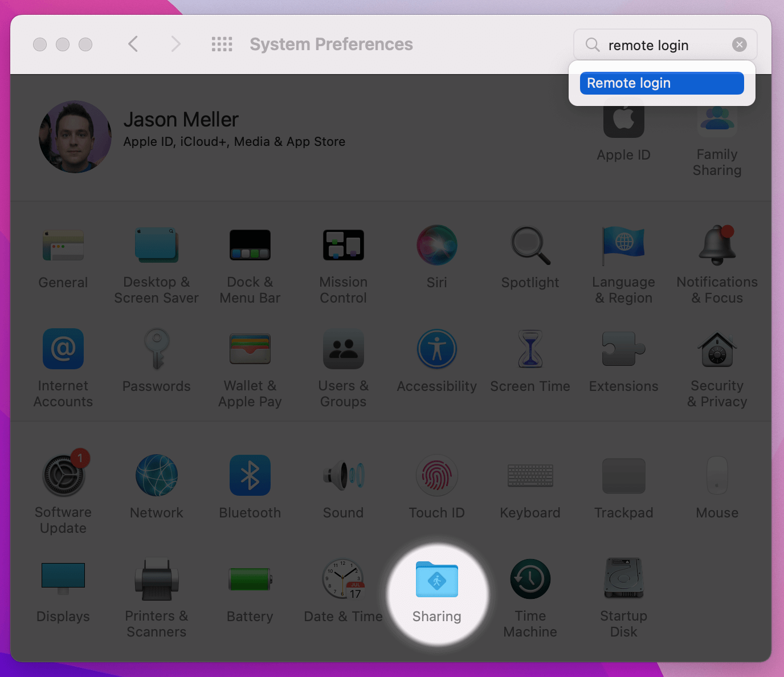
Task: Show all preferences with grid button
Action: (222, 44)
